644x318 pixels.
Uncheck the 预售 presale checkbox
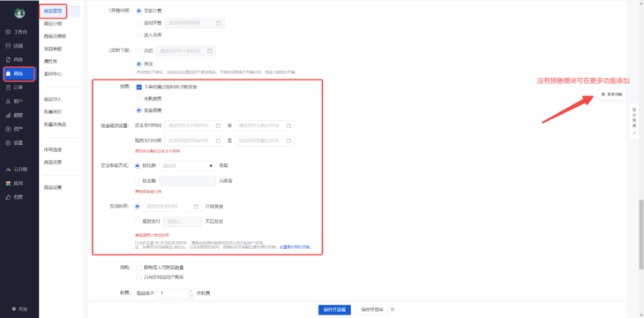tap(139, 87)
